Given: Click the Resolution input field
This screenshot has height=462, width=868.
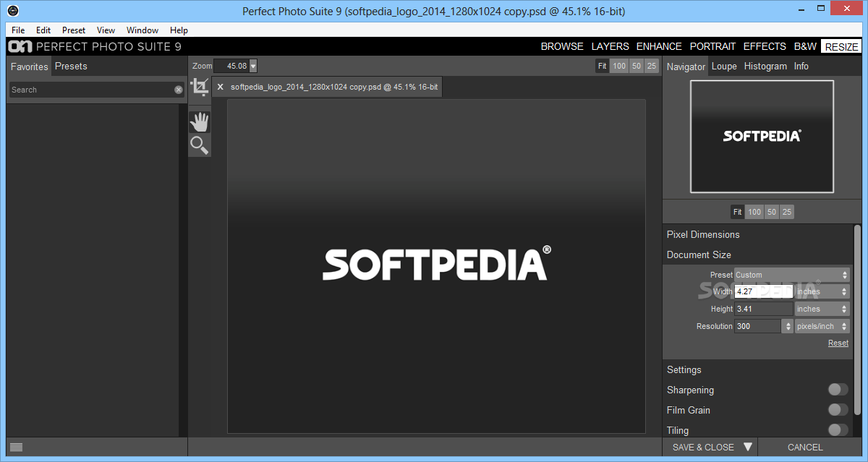Looking at the screenshot, I should point(758,326).
